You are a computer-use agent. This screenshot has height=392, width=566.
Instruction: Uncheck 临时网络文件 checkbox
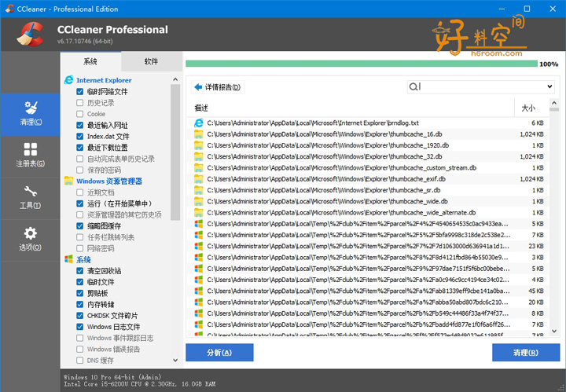pos(79,92)
